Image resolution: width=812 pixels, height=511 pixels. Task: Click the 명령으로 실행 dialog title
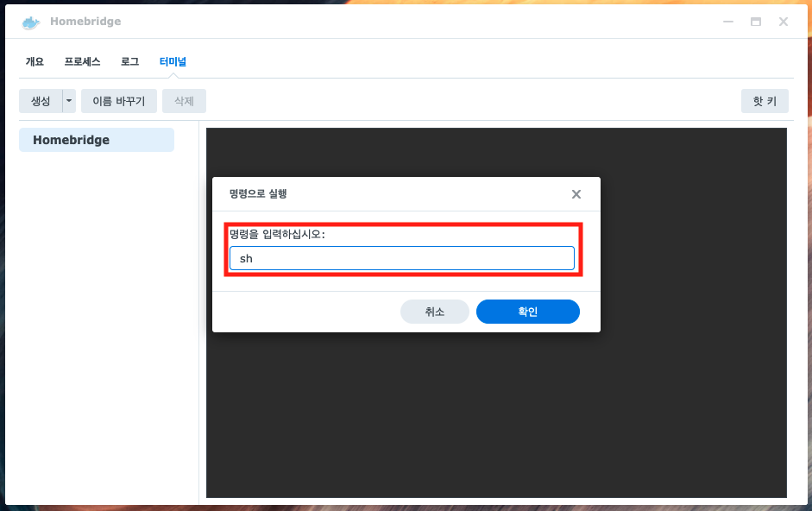(258, 194)
